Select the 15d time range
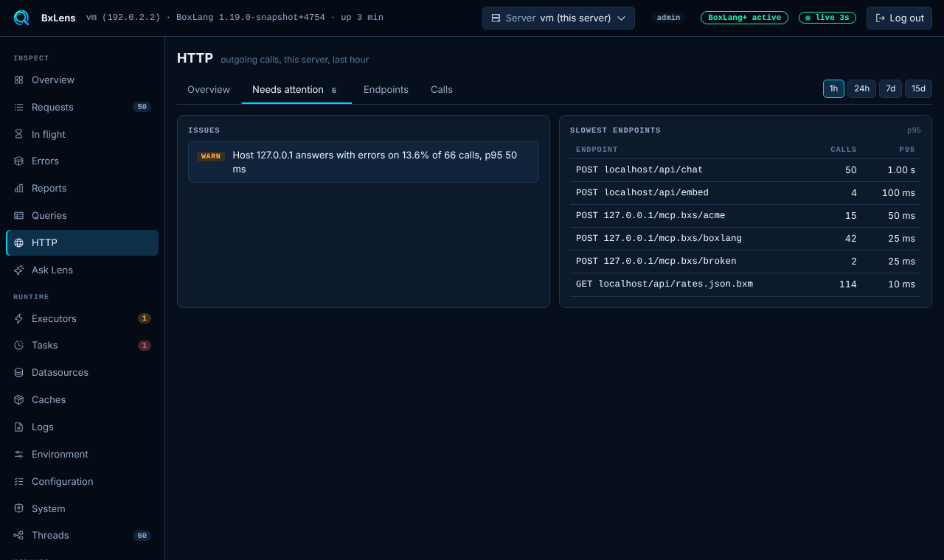Screen dimensions: 944x560 [x=918, y=88]
